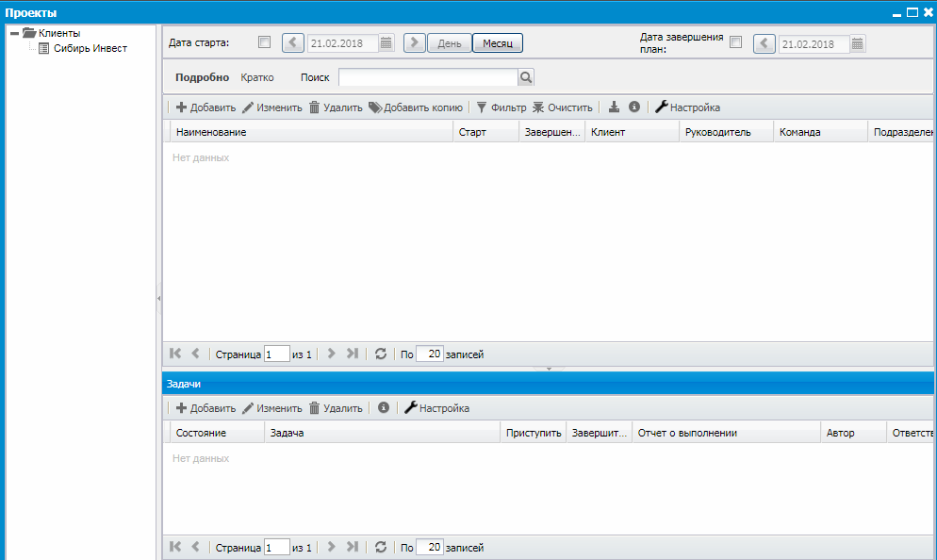
Task: Open the Фильтр option
Action: point(501,107)
